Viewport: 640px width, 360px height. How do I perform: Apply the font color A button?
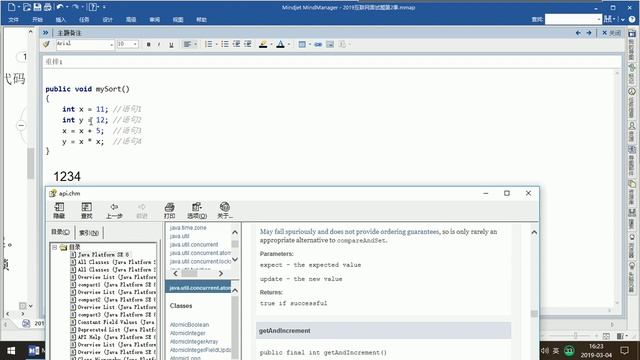tap(280, 44)
